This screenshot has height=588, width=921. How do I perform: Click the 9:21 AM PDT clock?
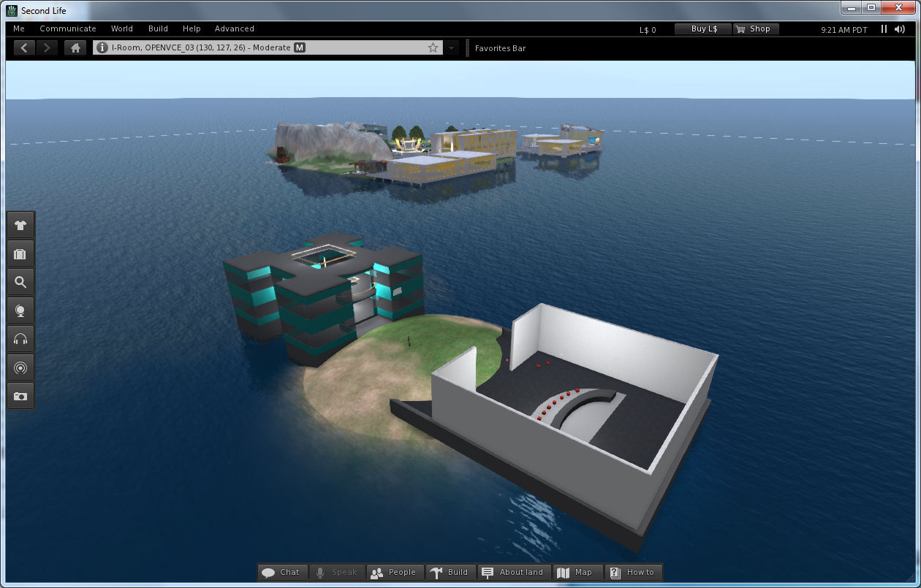coord(846,30)
